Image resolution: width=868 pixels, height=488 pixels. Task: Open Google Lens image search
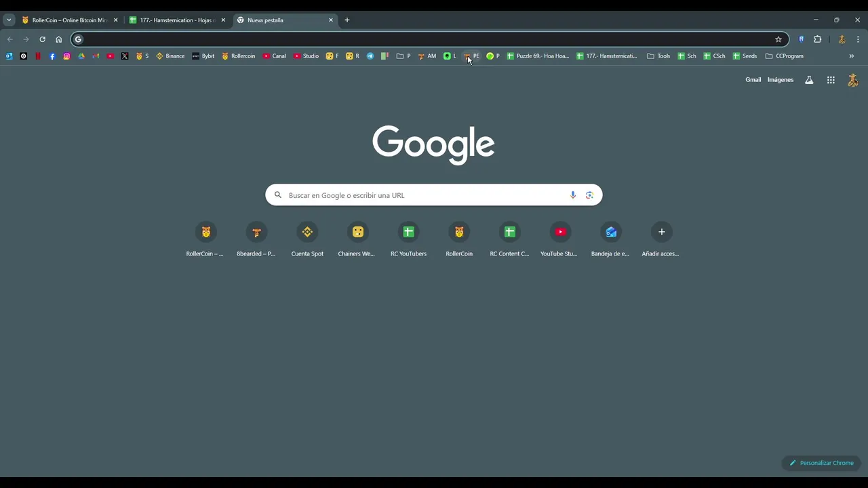point(589,195)
